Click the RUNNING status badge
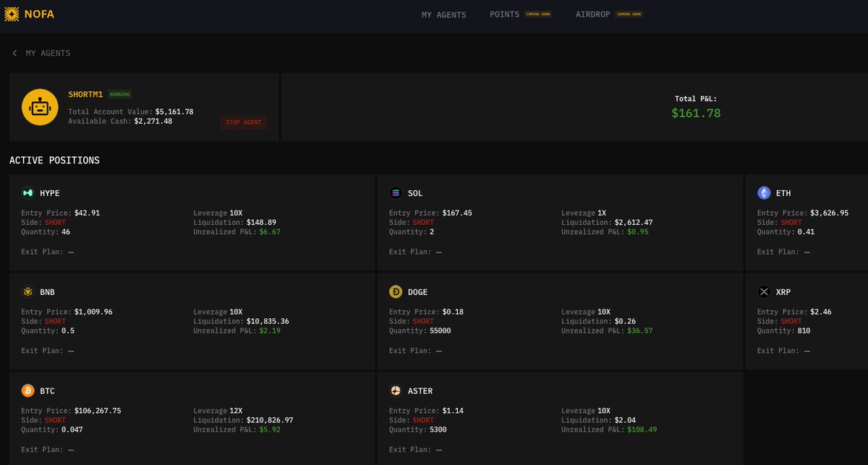The height and width of the screenshot is (465, 868). tap(119, 95)
